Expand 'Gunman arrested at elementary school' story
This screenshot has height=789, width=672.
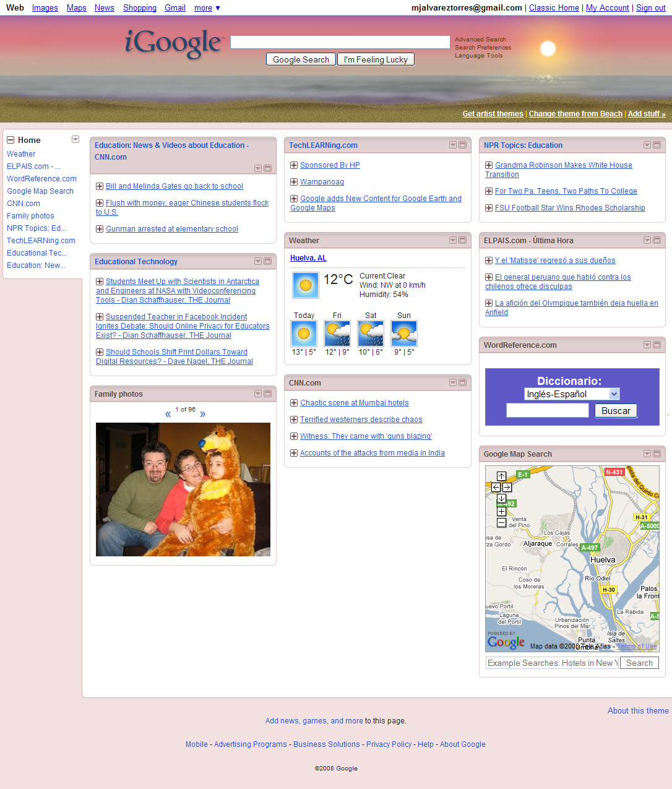point(100,229)
